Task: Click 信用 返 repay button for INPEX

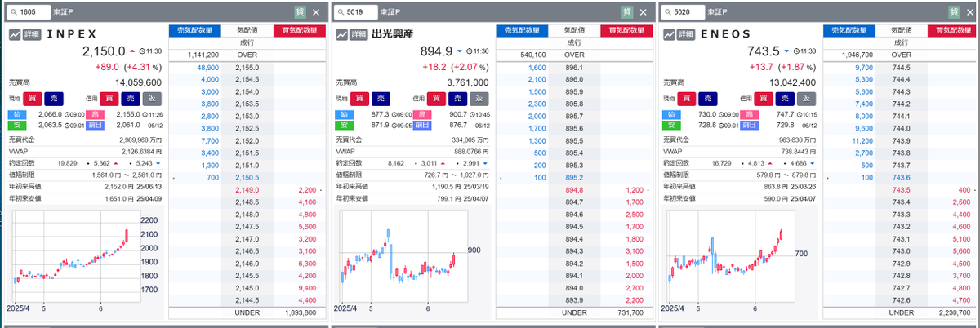Action: 152,98
